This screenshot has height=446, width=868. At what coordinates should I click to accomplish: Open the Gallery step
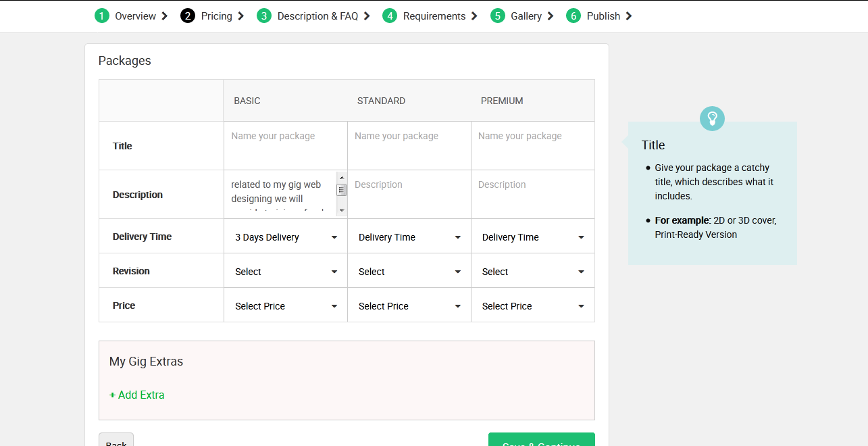(x=526, y=16)
